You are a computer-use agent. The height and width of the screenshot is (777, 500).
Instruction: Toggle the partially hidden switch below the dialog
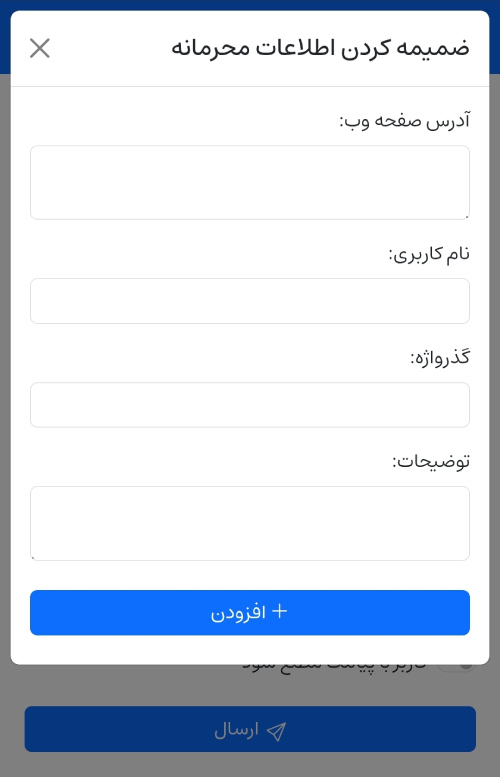pos(456,666)
